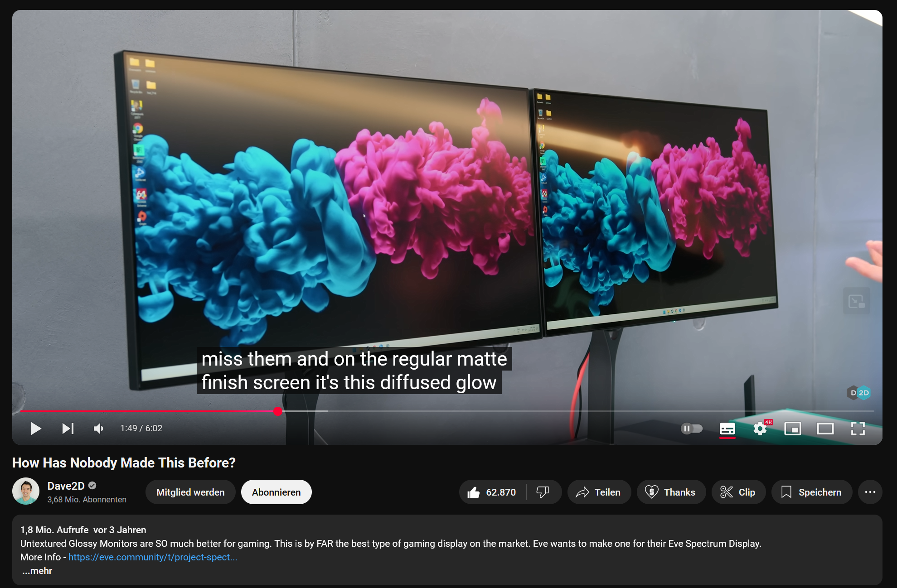Switch to theater mode
The height and width of the screenshot is (588, 897).
tap(825, 428)
